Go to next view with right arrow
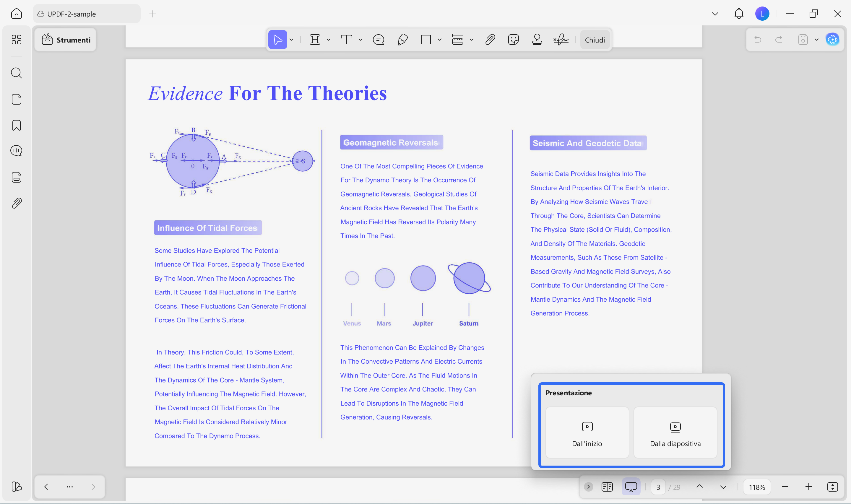Image resolution: width=851 pixels, height=504 pixels. 93,487
